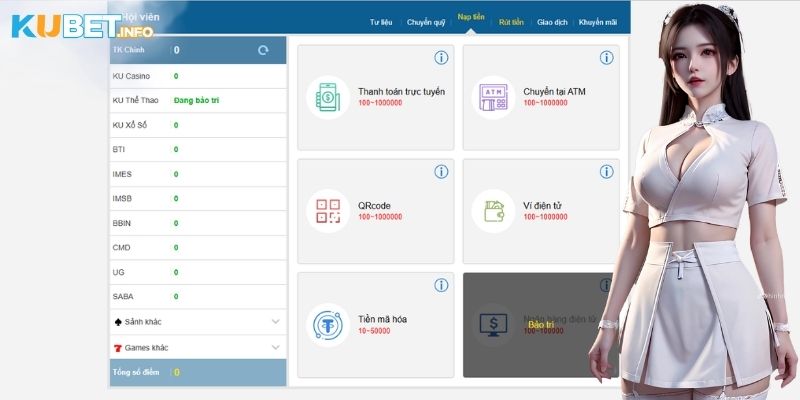Select the KU Casino account row
The image size is (800, 400).
198,76
